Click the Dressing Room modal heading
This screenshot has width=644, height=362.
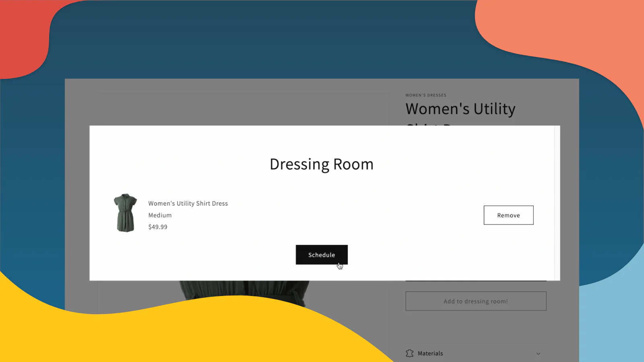(322, 164)
